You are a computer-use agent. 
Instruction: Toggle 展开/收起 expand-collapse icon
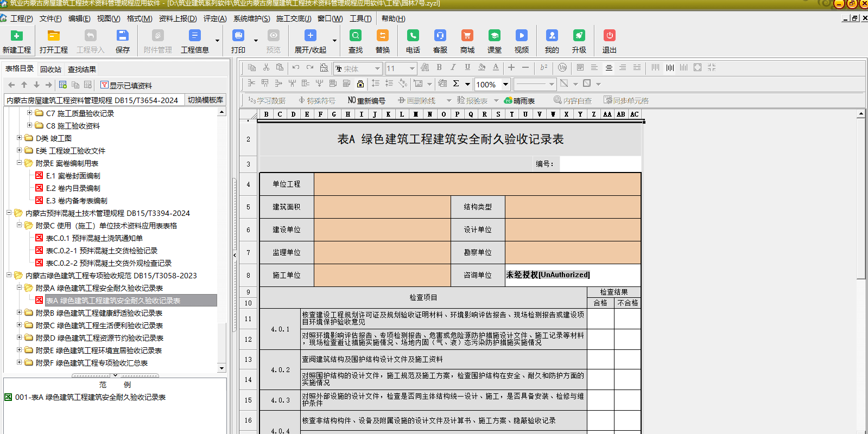coord(311,36)
